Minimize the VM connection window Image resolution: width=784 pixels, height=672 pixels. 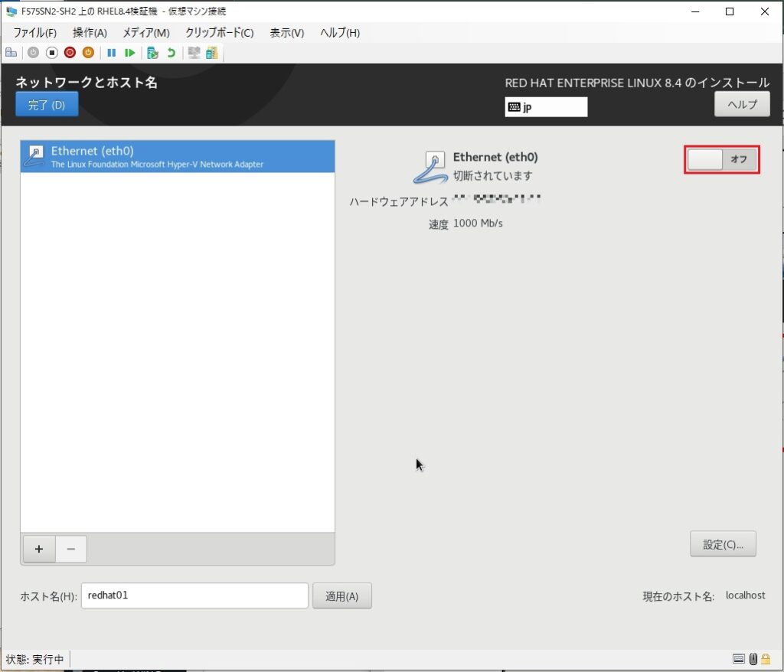695,11
